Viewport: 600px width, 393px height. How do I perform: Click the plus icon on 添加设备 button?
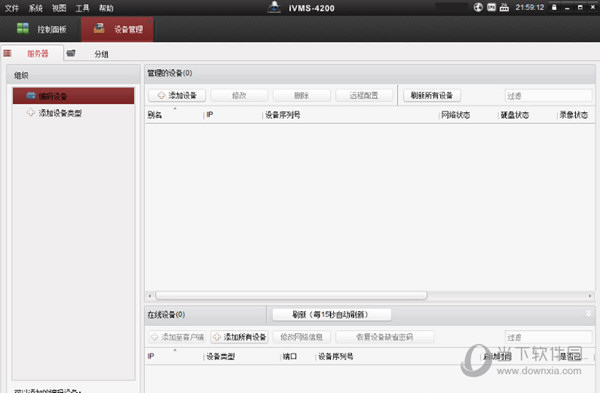coord(161,95)
